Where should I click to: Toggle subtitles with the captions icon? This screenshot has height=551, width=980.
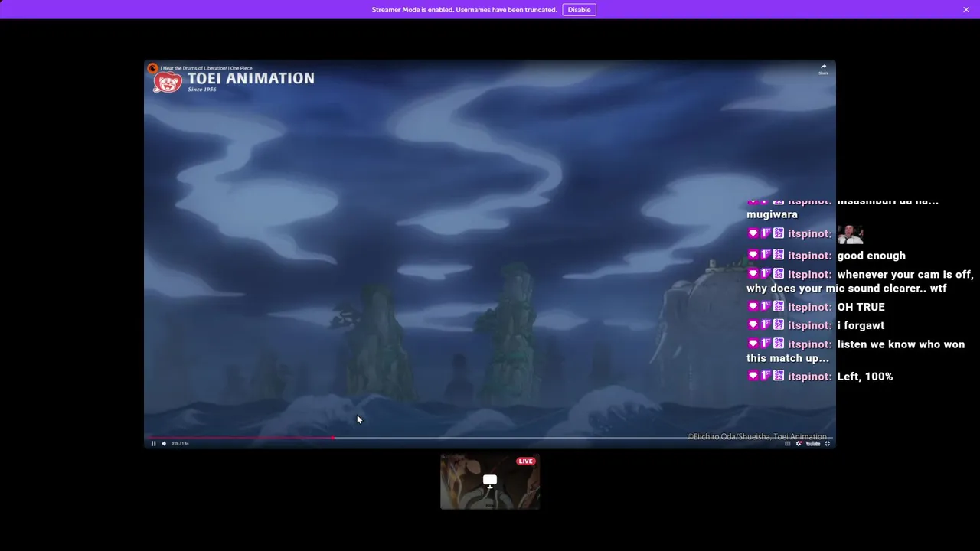point(787,443)
